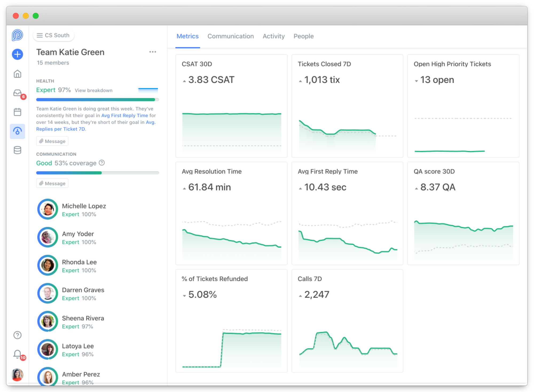Select Rhonda Lee avatar

pyautogui.click(x=48, y=265)
